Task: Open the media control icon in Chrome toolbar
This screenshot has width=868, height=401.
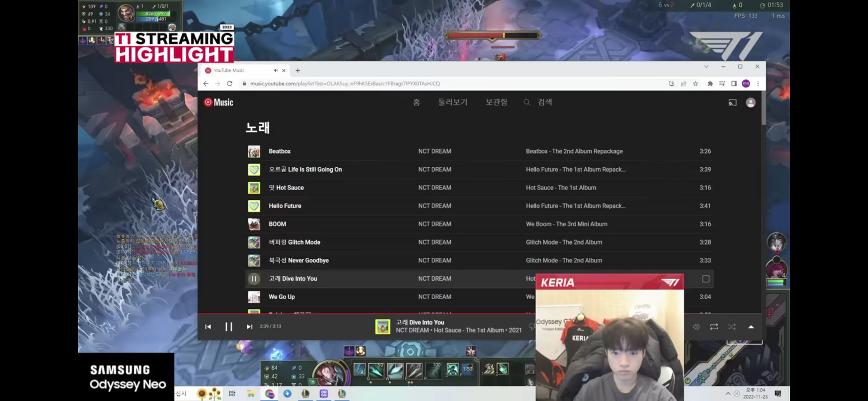Action: [722, 84]
